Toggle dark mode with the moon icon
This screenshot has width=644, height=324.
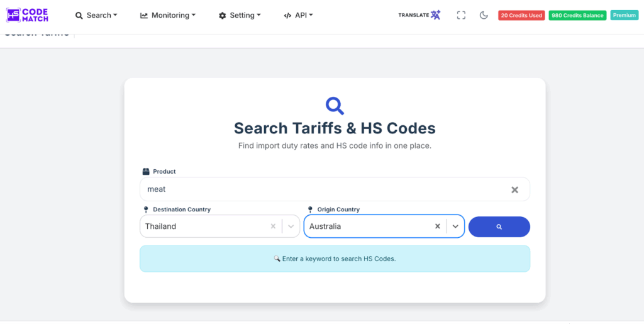click(x=484, y=15)
